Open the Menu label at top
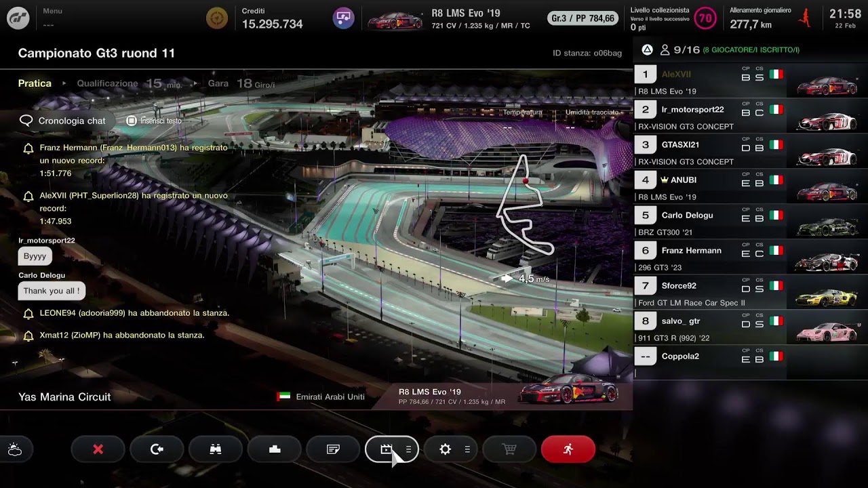This screenshot has width=868, height=488. coord(52,11)
